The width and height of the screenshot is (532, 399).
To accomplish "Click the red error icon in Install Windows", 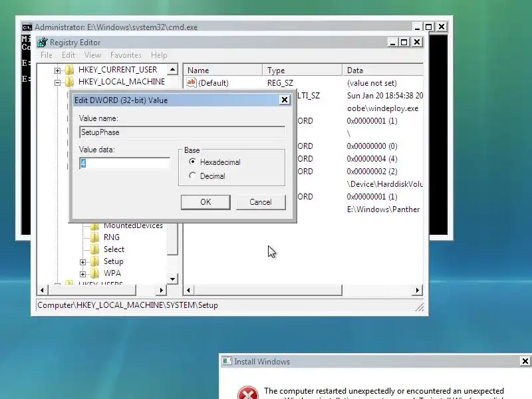I will point(247,392).
